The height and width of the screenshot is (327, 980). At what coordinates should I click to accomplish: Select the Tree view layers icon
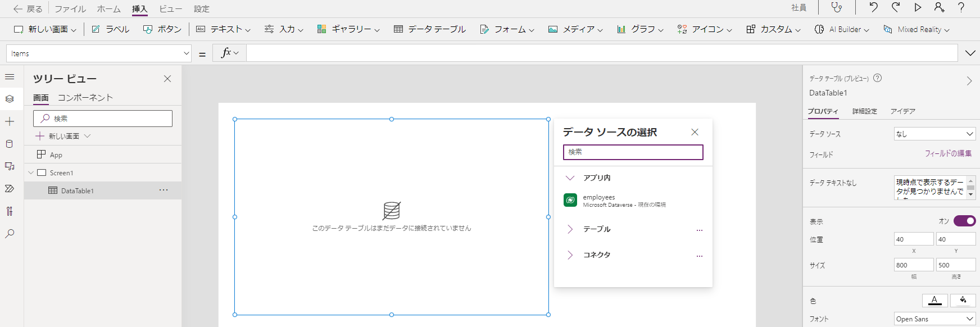click(x=10, y=99)
